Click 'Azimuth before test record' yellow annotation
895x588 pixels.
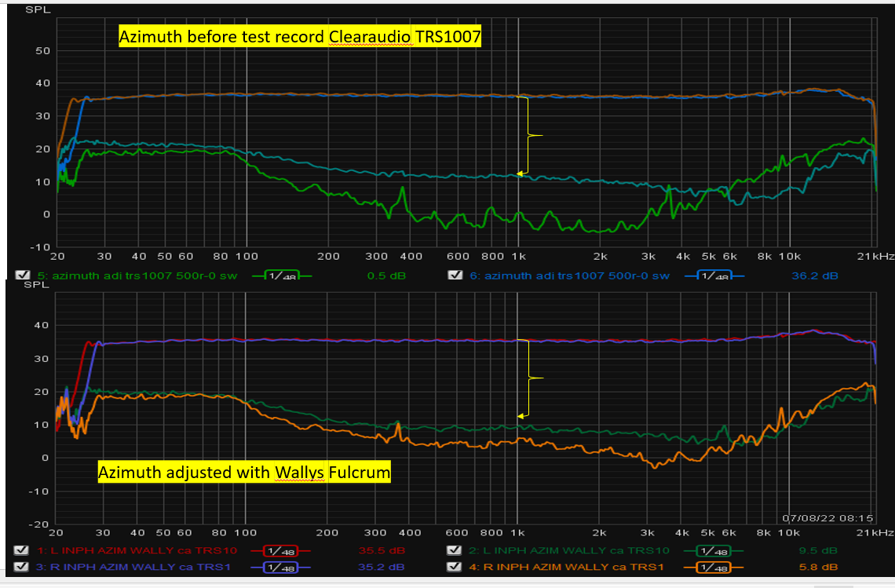[299, 36]
